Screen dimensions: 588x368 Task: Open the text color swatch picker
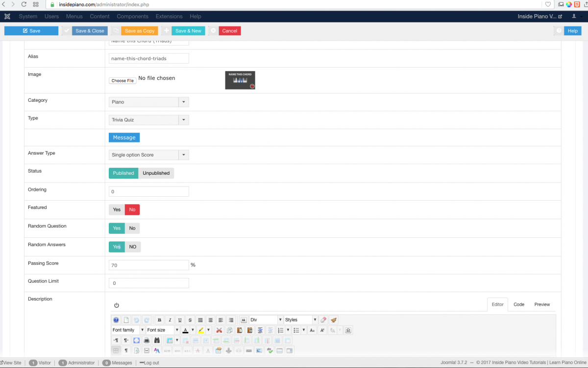pos(193,330)
